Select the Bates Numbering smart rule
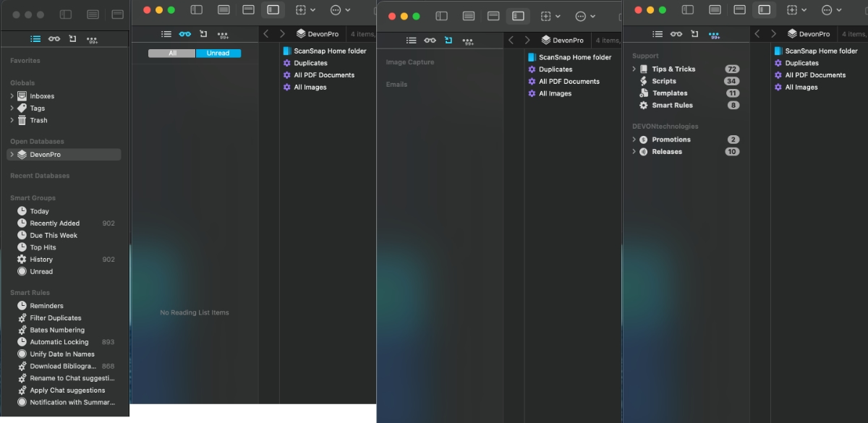Viewport: 868px width, 423px height. tap(56, 330)
